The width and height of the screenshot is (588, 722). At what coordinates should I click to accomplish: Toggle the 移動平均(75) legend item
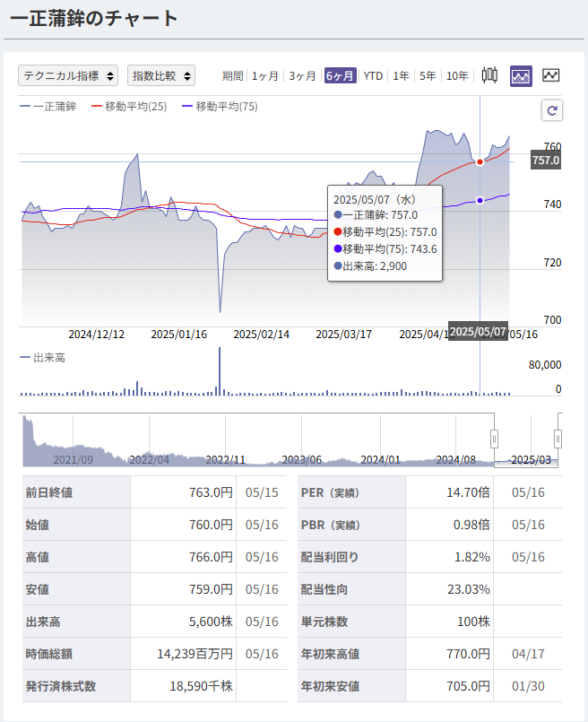[x=220, y=107]
